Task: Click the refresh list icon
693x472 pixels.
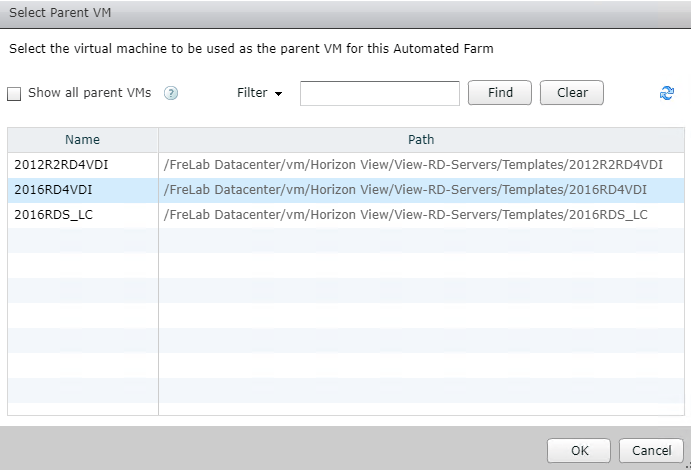Action: [x=666, y=93]
